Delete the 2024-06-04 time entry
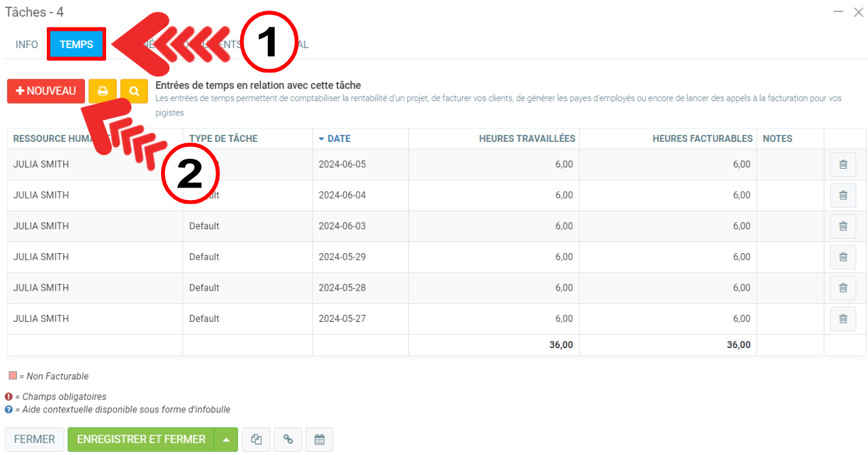 (x=842, y=195)
